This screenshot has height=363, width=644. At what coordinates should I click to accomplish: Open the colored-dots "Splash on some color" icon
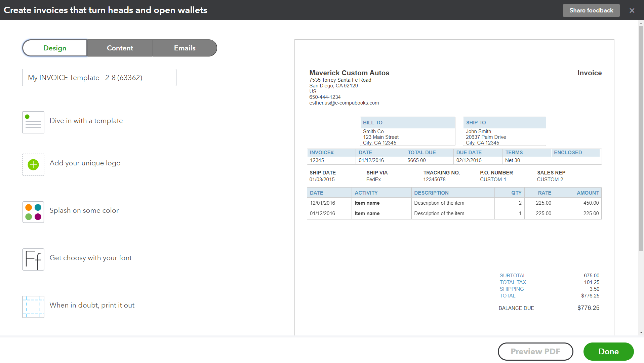33,212
